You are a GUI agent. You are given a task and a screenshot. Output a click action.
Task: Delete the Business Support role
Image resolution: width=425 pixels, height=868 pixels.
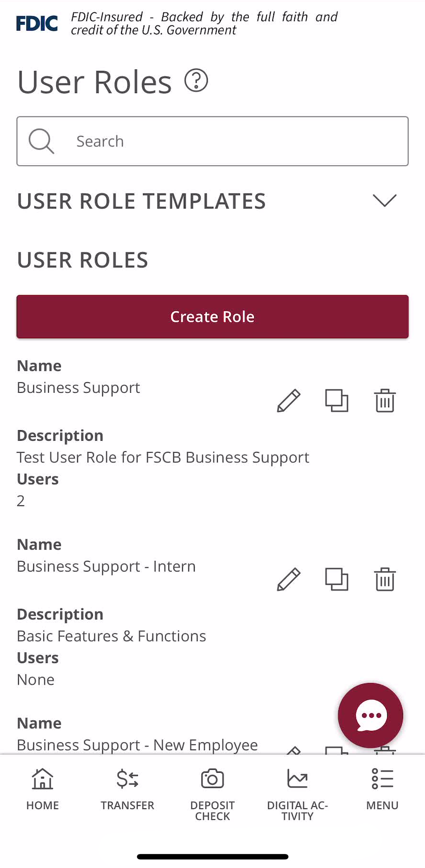point(385,400)
